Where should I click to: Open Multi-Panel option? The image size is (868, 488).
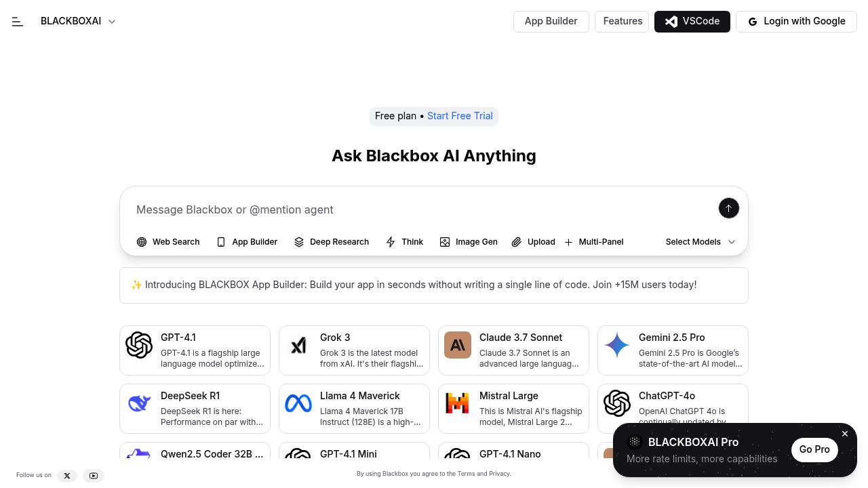(594, 242)
